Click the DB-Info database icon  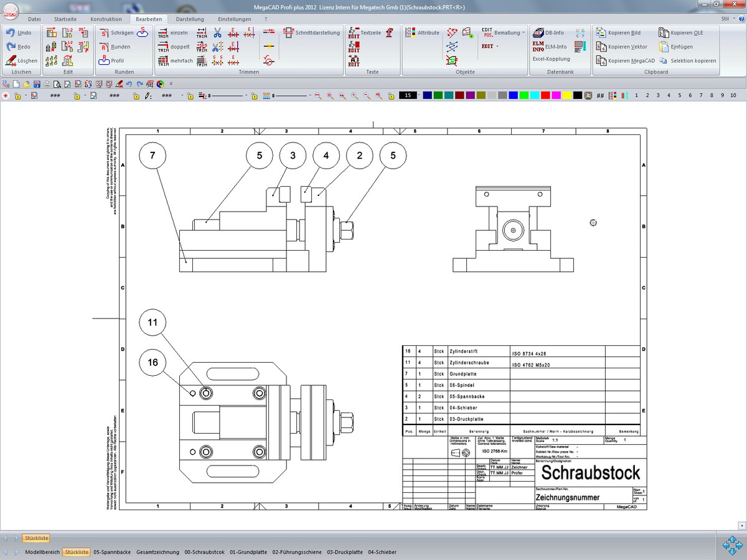coord(538,32)
